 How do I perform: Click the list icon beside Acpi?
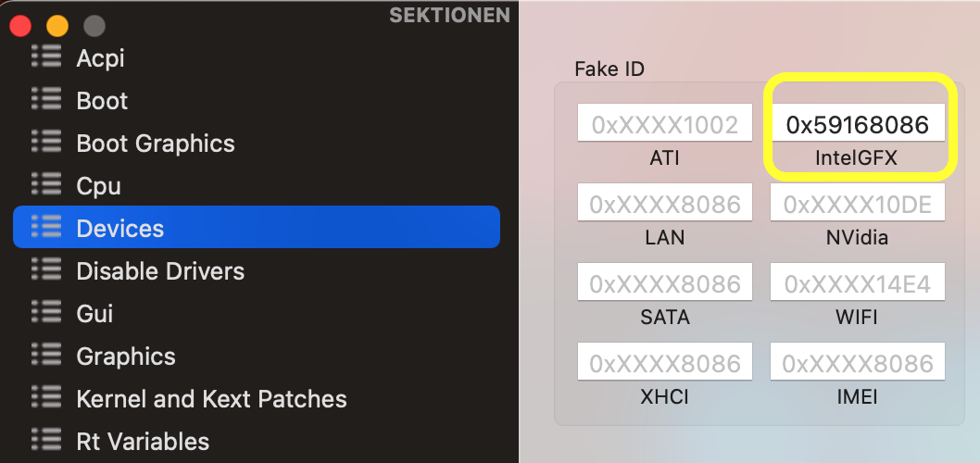pos(45,56)
